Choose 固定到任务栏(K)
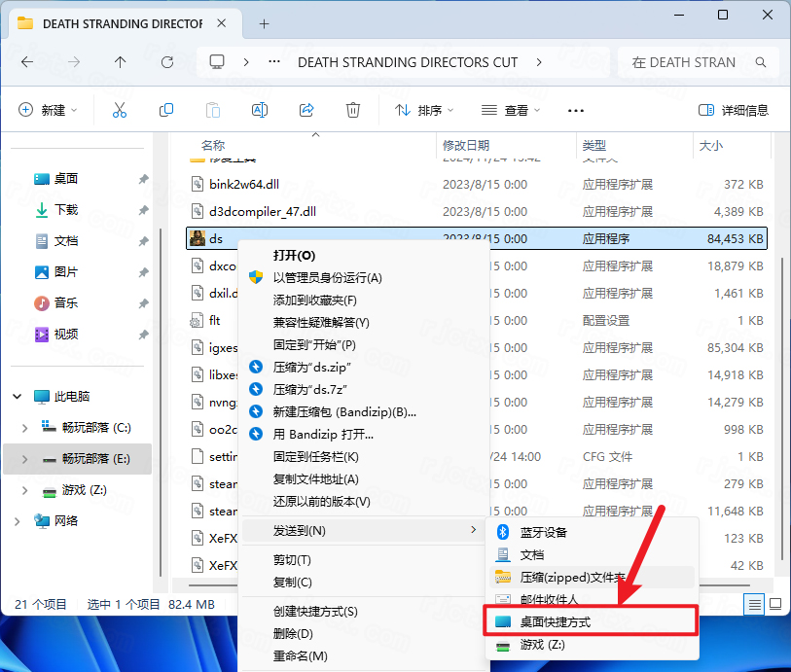This screenshot has height=672, width=791. pos(363,457)
